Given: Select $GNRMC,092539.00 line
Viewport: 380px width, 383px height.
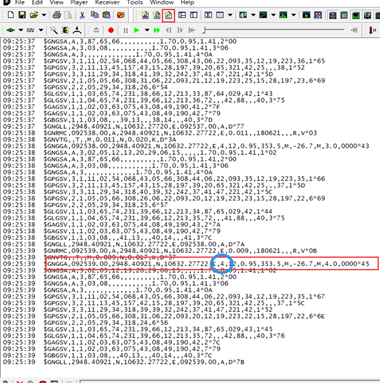Looking at the screenshot, I should (x=180, y=251).
